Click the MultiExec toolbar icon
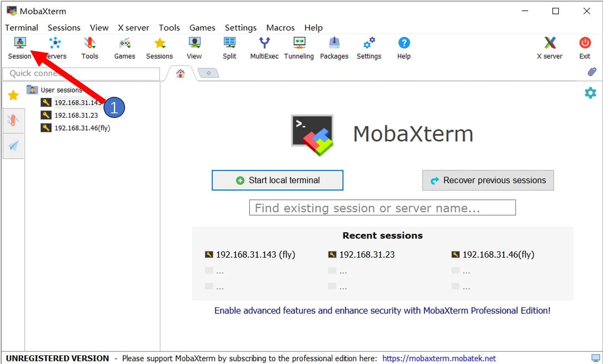The width and height of the screenshot is (603, 364). click(x=264, y=48)
